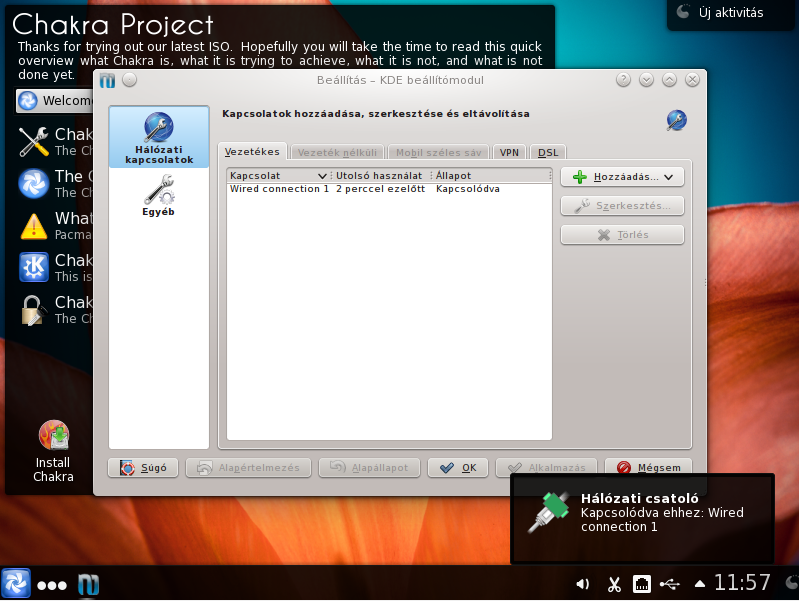Click the blue Chakra logo list icon
Image resolution: width=799 pixels, height=601 pixels.
click(x=34, y=184)
